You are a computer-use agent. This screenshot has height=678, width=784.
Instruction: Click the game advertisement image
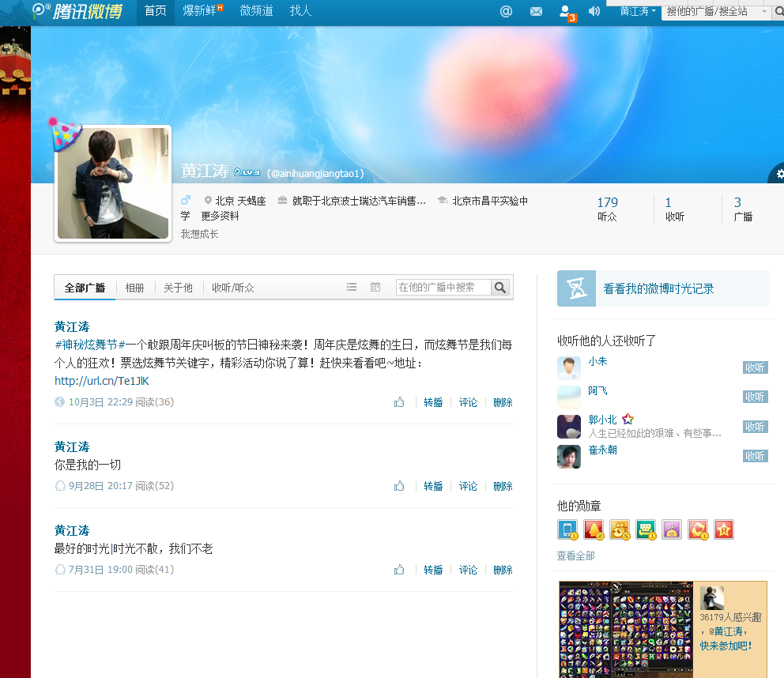[x=626, y=630]
